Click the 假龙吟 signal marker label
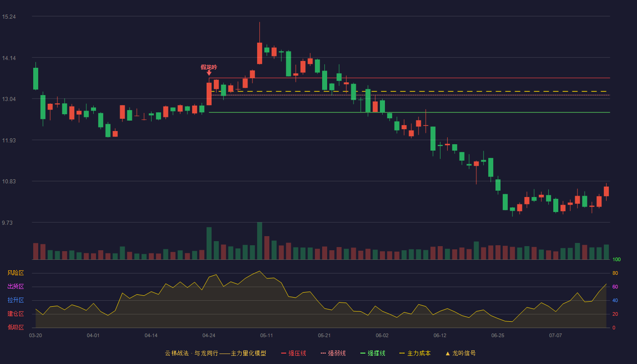 209,67
